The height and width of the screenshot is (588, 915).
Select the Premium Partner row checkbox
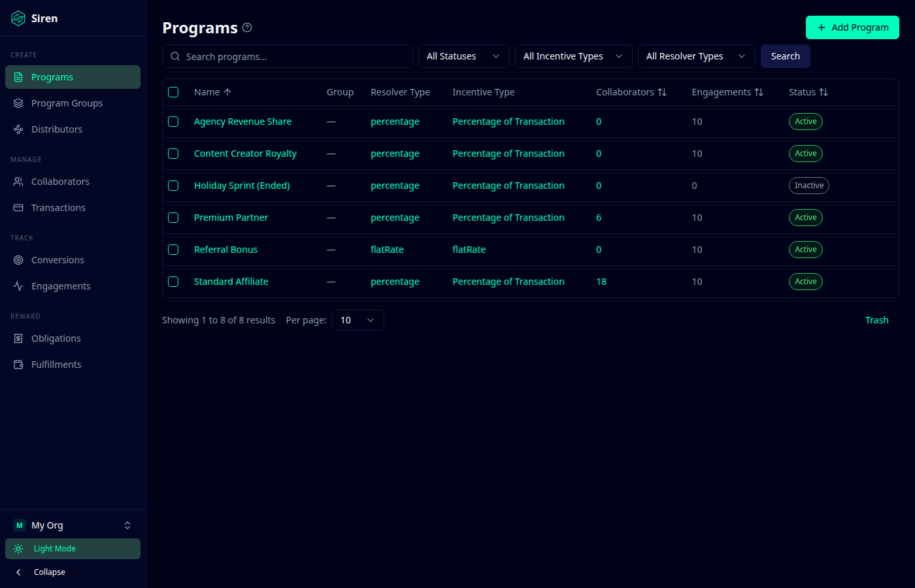173,218
